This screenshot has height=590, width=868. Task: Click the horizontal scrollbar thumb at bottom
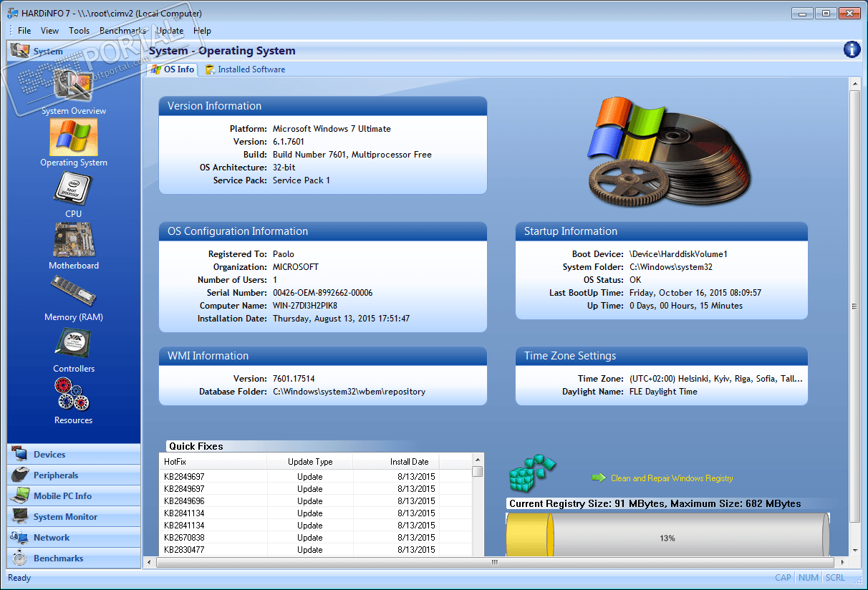(493, 563)
